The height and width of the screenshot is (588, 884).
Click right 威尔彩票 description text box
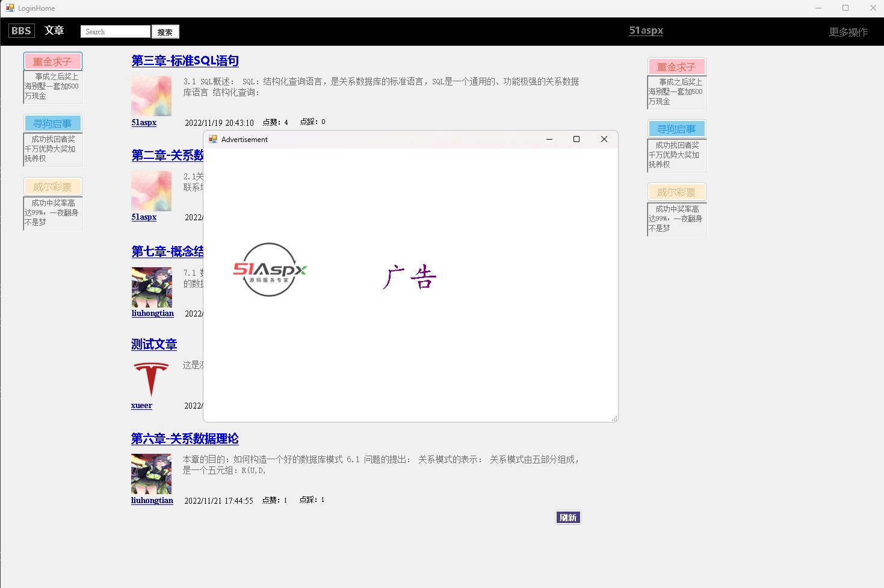pos(676,218)
